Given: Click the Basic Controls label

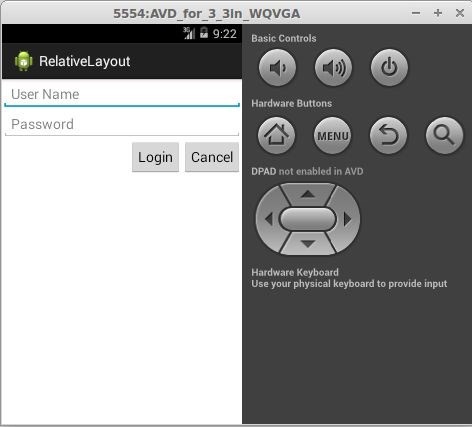Looking at the screenshot, I should tap(284, 38).
